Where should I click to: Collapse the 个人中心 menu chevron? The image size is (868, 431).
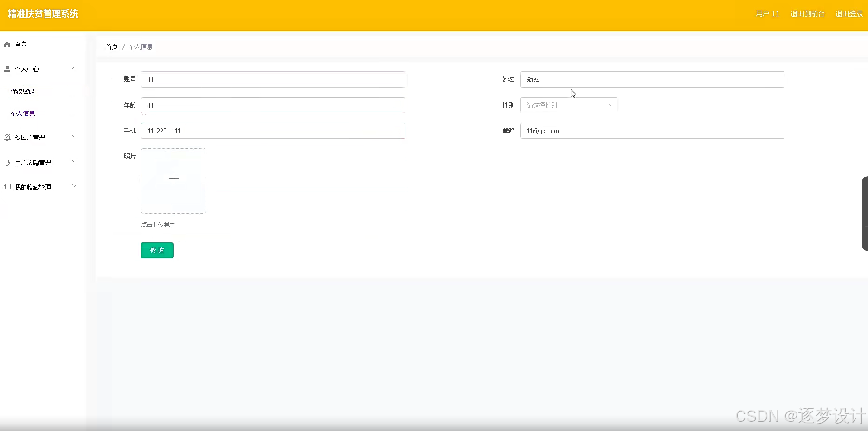pyautogui.click(x=74, y=69)
